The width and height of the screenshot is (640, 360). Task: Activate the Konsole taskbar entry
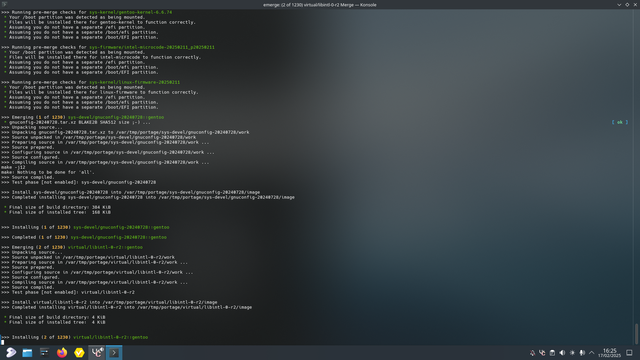tap(114, 353)
